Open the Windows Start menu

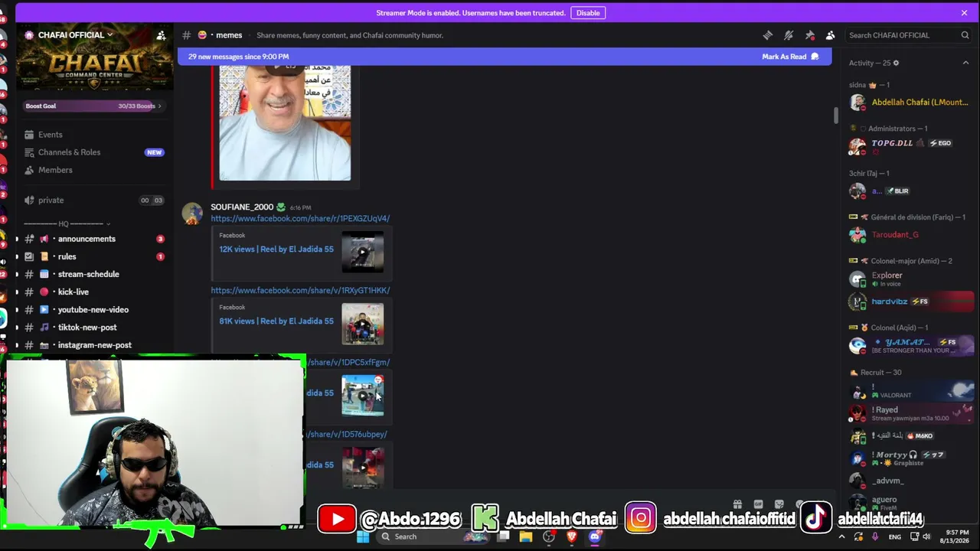[363, 537]
